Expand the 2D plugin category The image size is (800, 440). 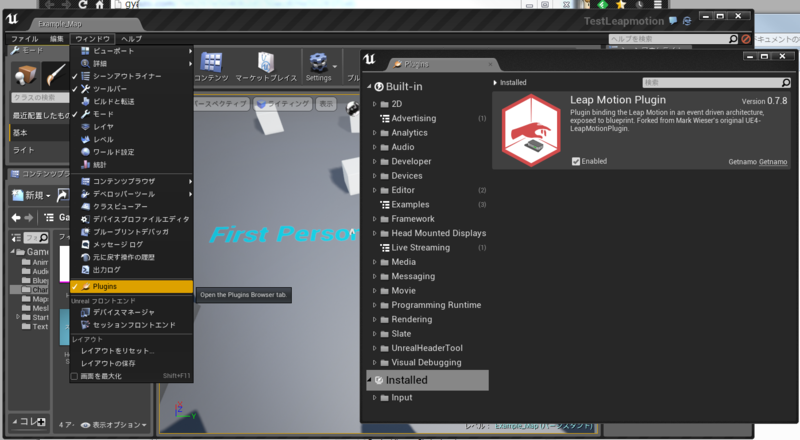coord(374,104)
